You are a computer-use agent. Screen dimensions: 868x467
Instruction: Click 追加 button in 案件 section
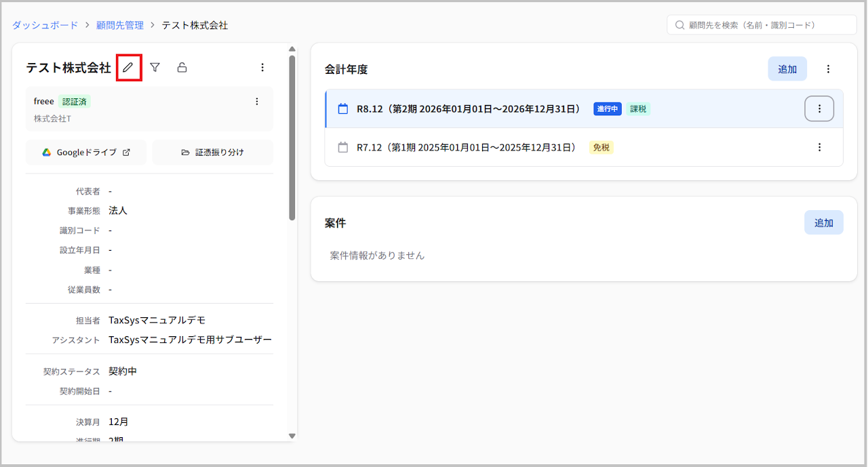point(824,222)
